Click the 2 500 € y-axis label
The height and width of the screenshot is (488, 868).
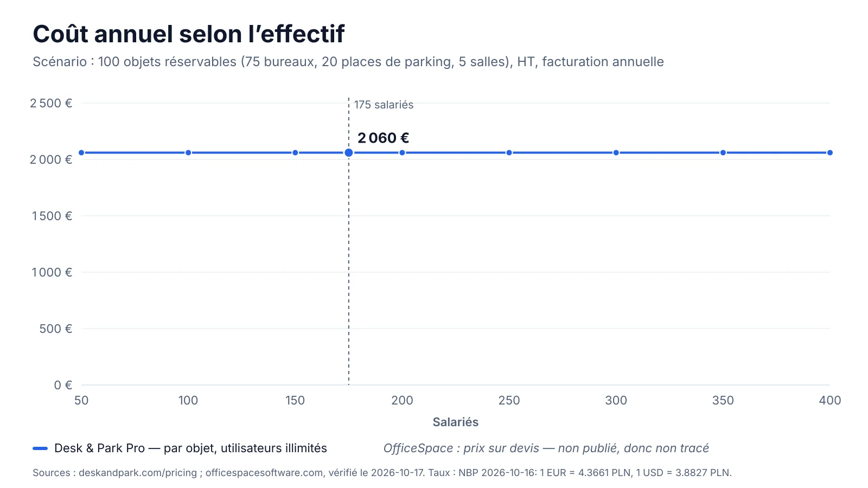point(51,103)
